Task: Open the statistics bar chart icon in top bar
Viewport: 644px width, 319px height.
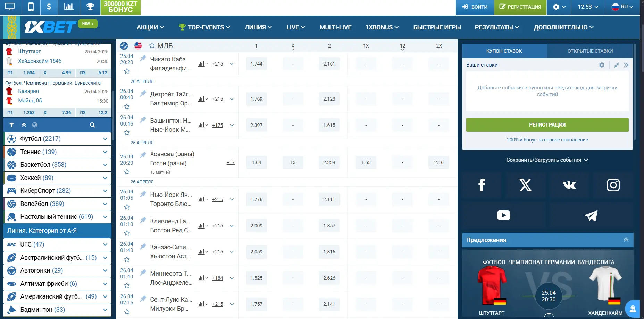Action: [69, 7]
